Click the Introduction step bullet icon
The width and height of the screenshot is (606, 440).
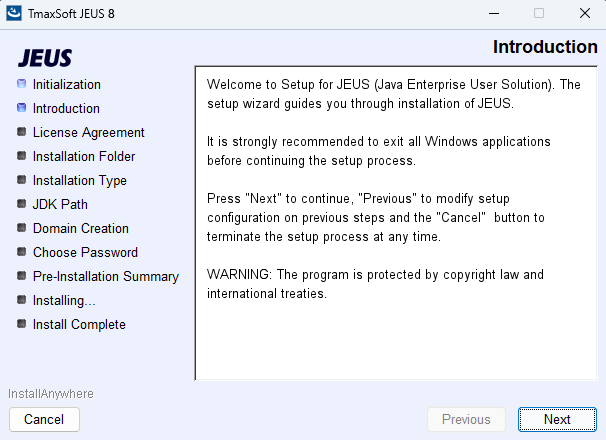coord(22,108)
